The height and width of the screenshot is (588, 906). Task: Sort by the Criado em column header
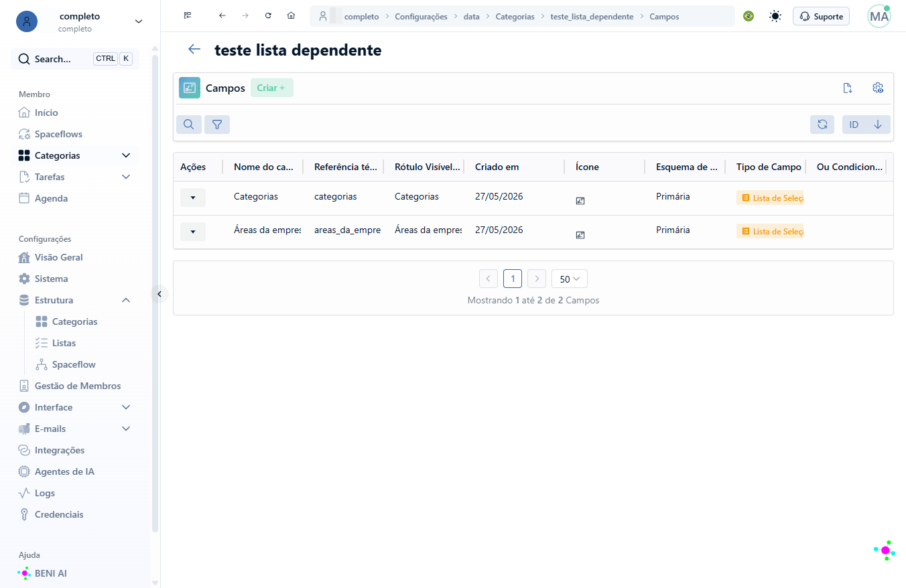(497, 167)
